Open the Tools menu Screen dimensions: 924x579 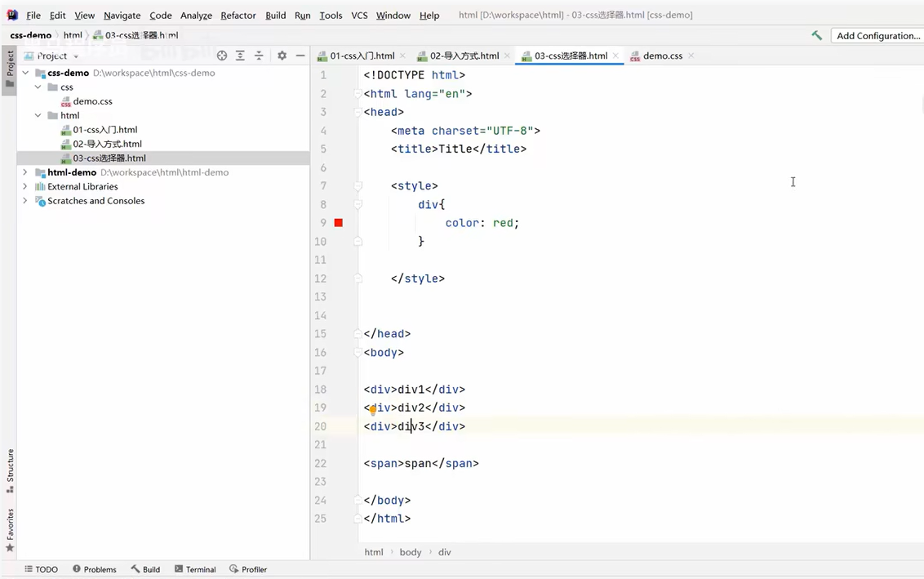click(331, 16)
